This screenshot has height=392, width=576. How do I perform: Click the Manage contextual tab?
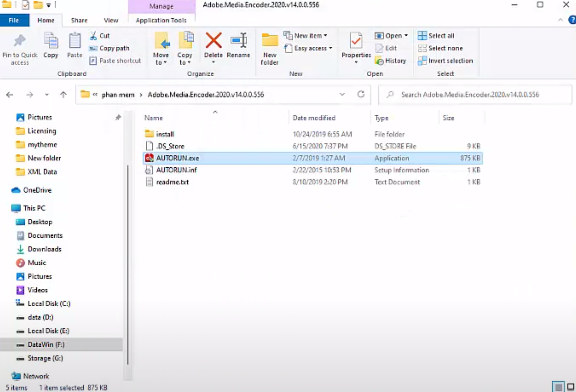pyautogui.click(x=161, y=6)
